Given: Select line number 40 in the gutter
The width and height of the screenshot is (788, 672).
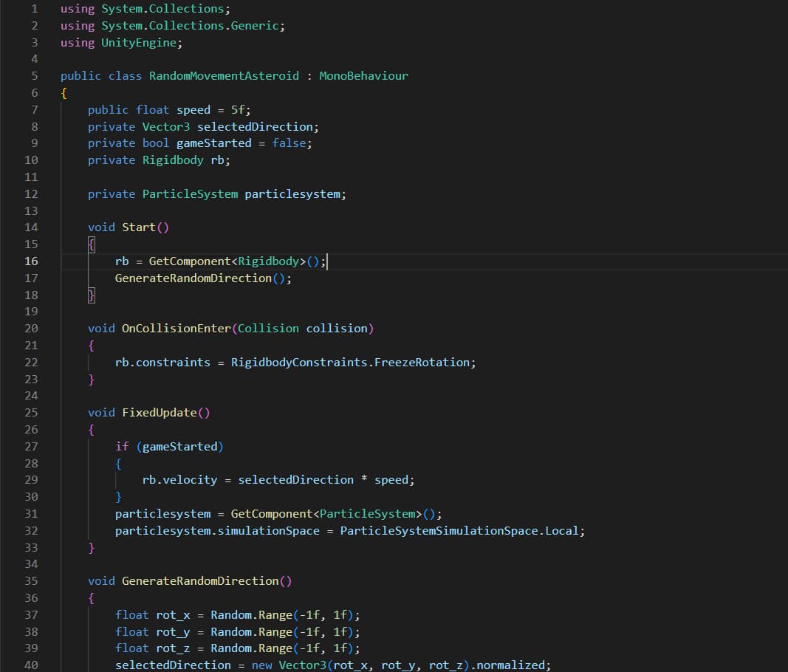Looking at the screenshot, I should click(31, 665).
